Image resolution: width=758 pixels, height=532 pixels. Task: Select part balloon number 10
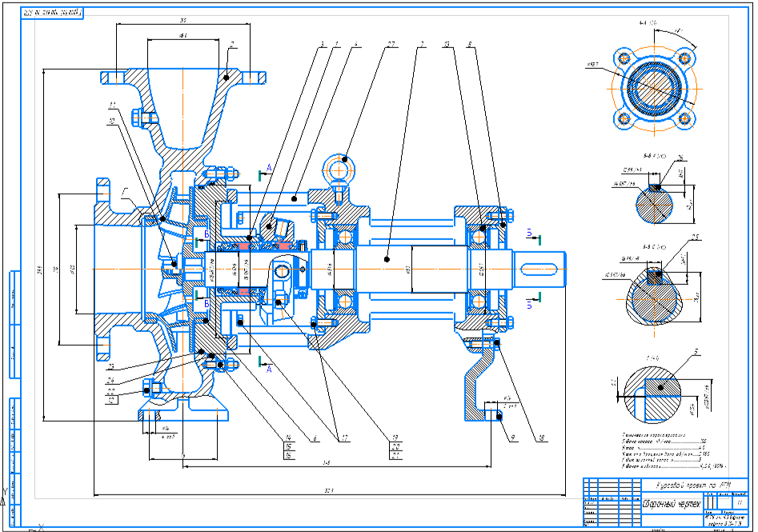pyautogui.click(x=112, y=122)
